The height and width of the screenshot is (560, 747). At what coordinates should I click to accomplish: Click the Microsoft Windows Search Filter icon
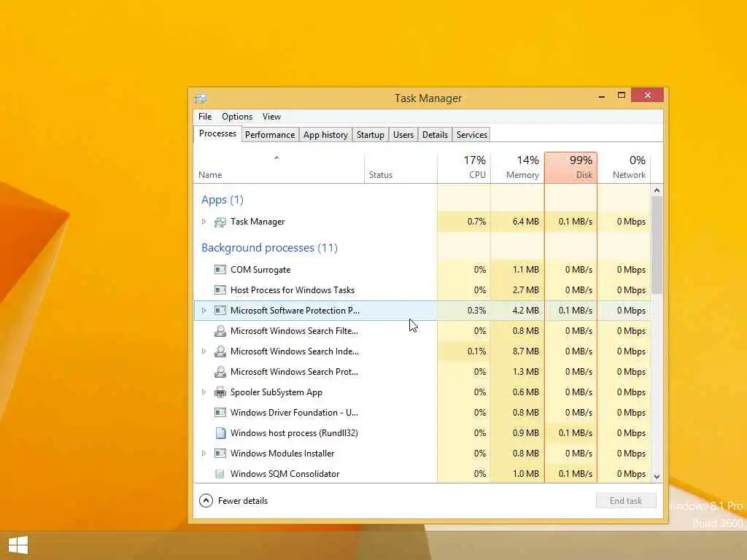point(220,331)
